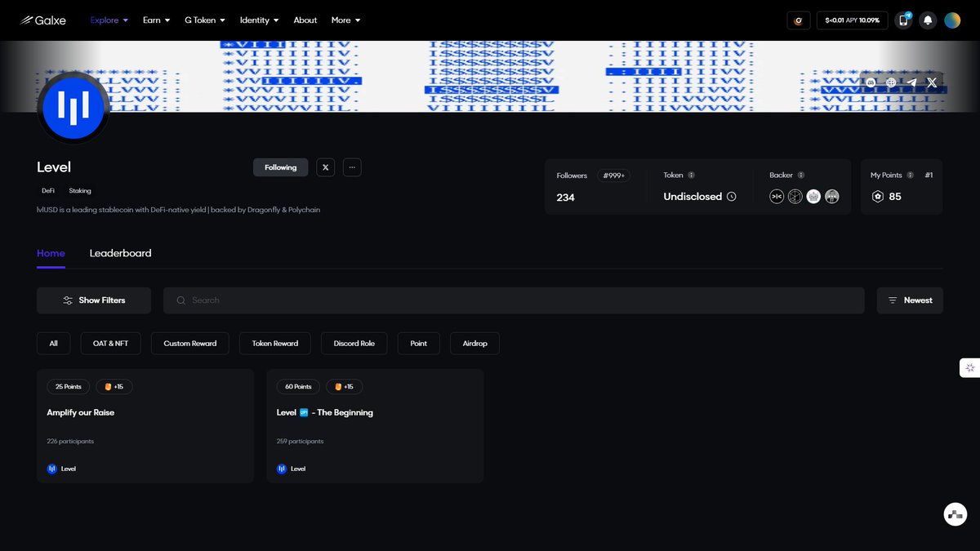This screenshot has height=551, width=980.
Task: Click the Level space logo avatar
Action: [x=73, y=108]
